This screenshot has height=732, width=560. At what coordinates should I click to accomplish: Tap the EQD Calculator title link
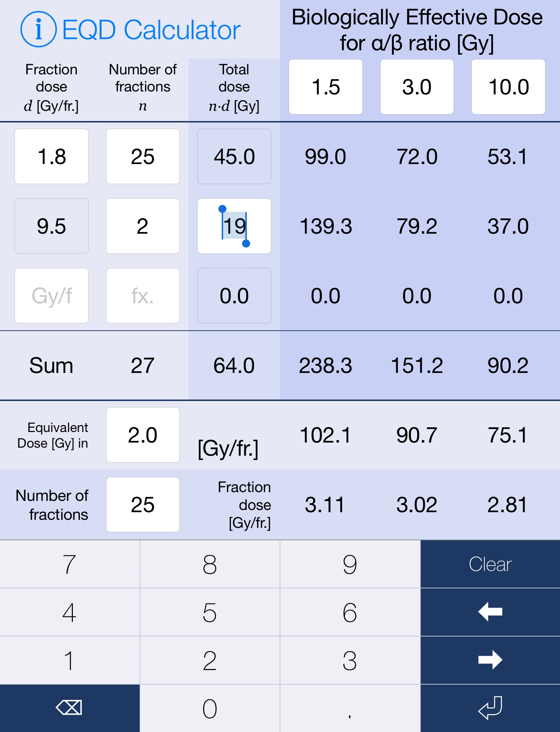(x=151, y=30)
